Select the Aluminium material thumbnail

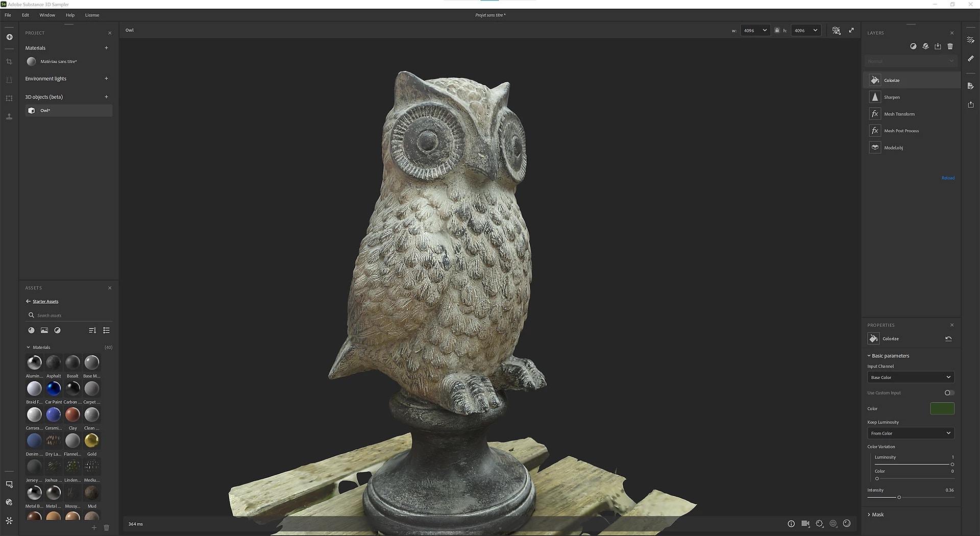click(34, 362)
